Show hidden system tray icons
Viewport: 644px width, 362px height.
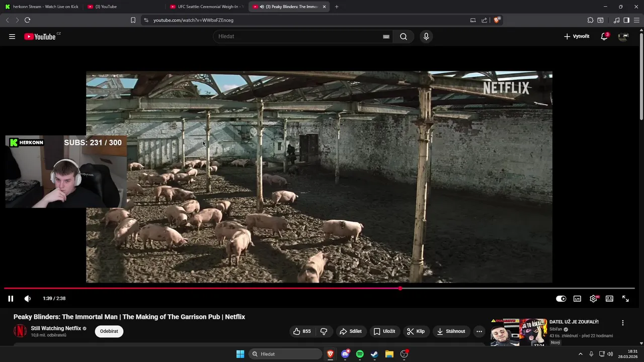click(580, 354)
